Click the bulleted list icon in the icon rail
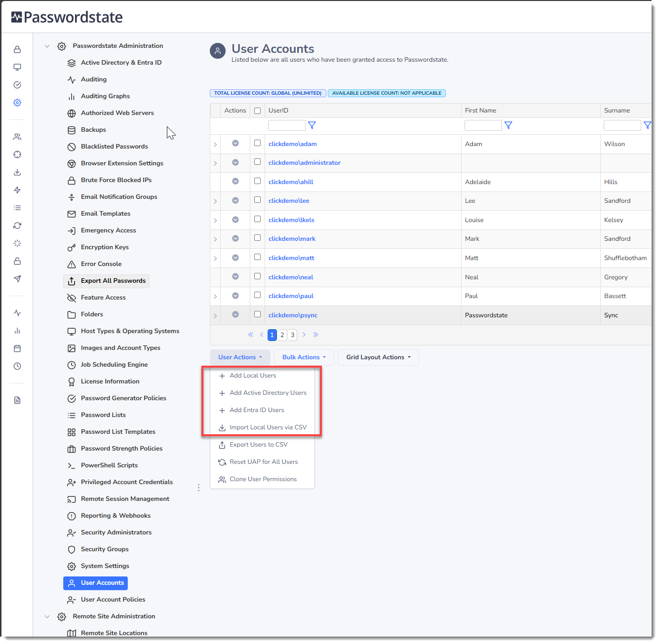The width and height of the screenshot is (659, 644). 17,208
